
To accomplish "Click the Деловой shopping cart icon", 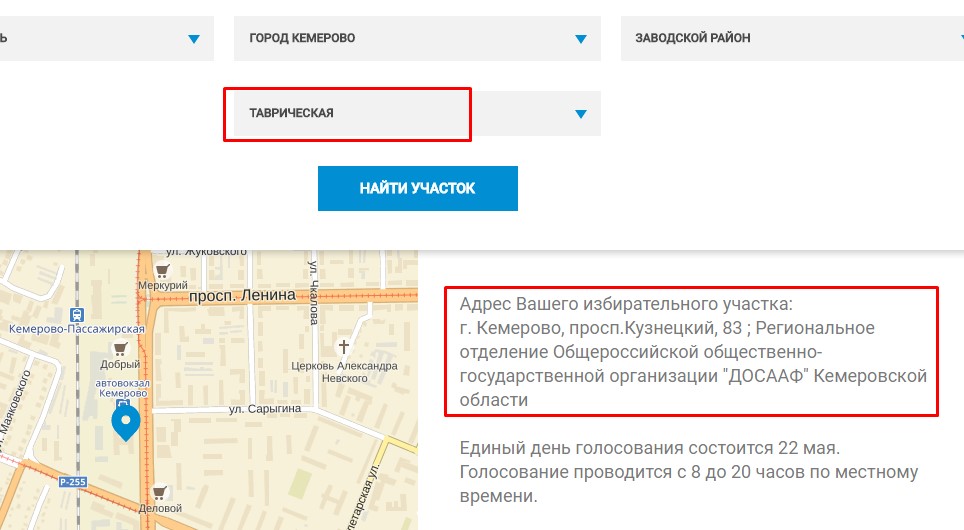I will click(x=159, y=492).
